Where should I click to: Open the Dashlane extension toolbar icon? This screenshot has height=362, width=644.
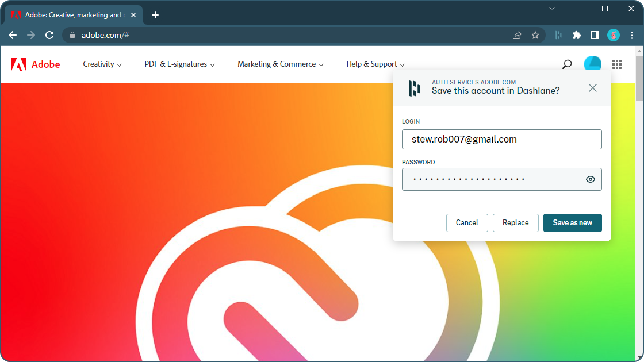[558, 35]
